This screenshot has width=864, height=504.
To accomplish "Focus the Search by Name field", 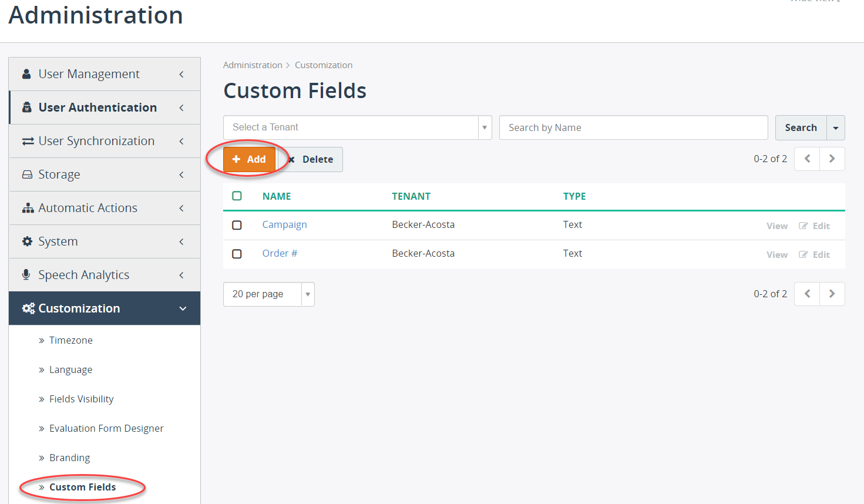I will click(634, 127).
